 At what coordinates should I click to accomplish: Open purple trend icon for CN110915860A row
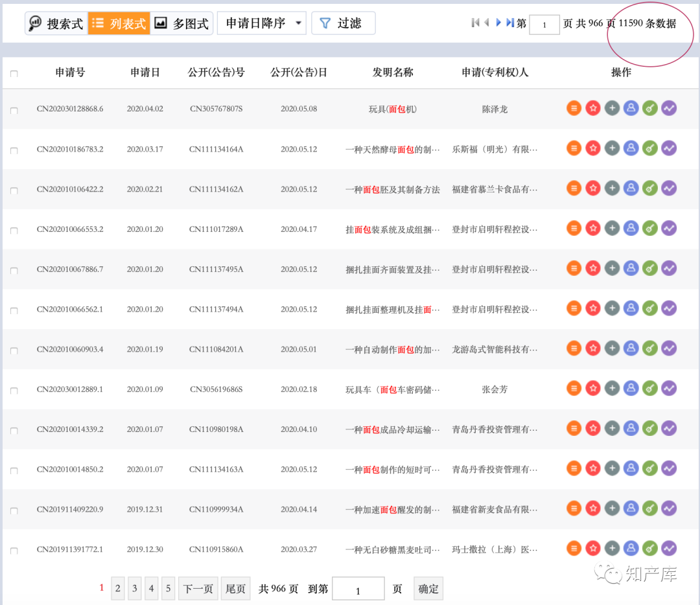click(x=669, y=549)
